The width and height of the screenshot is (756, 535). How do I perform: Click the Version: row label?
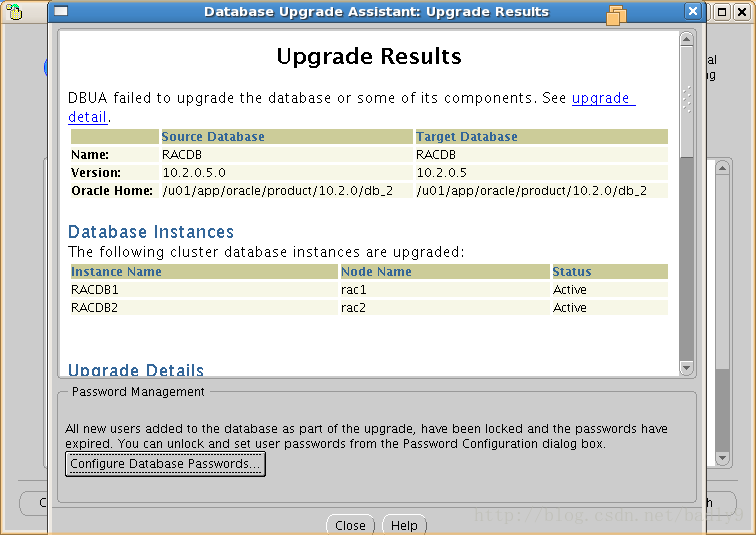[x=96, y=173]
